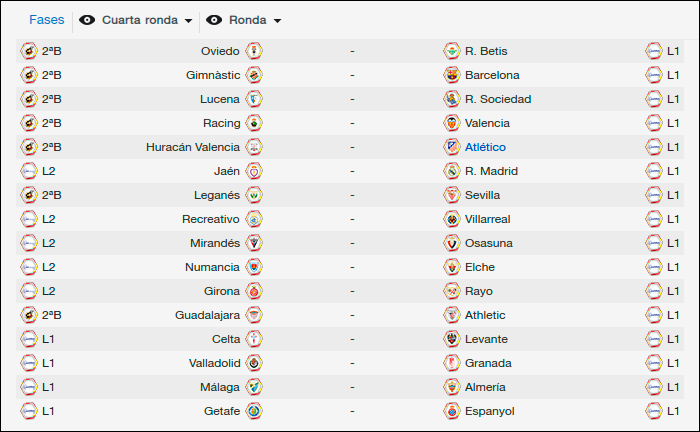This screenshot has height=432, width=700.
Task: Click the Oviedo team badge icon
Action: (254, 51)
